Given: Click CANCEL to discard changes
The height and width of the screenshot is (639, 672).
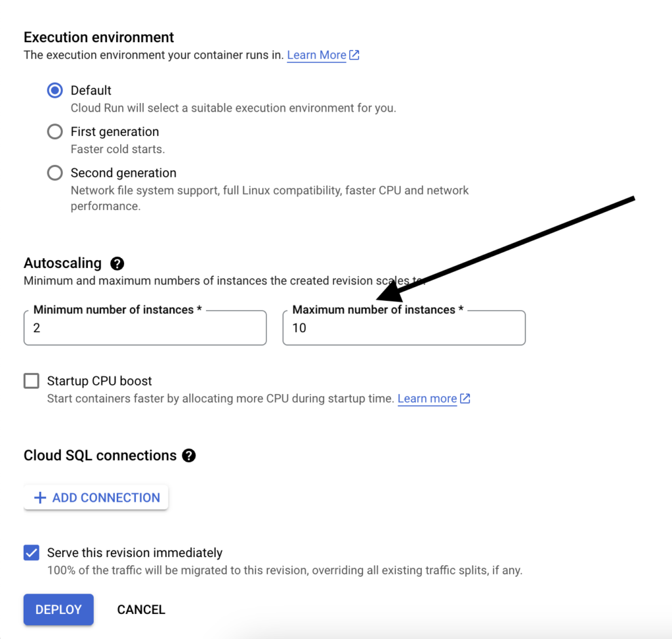Looking at the screenshot, I should click(141, 609).
